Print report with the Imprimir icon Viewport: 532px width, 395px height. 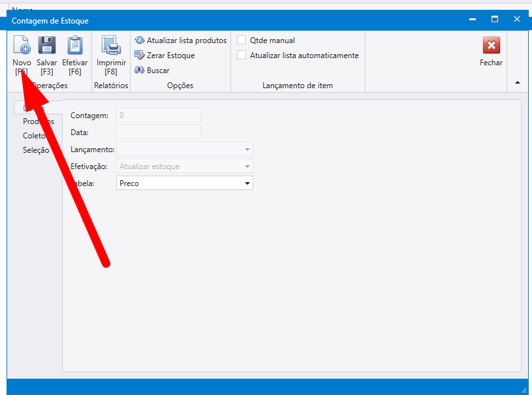(x=111, y=46)
